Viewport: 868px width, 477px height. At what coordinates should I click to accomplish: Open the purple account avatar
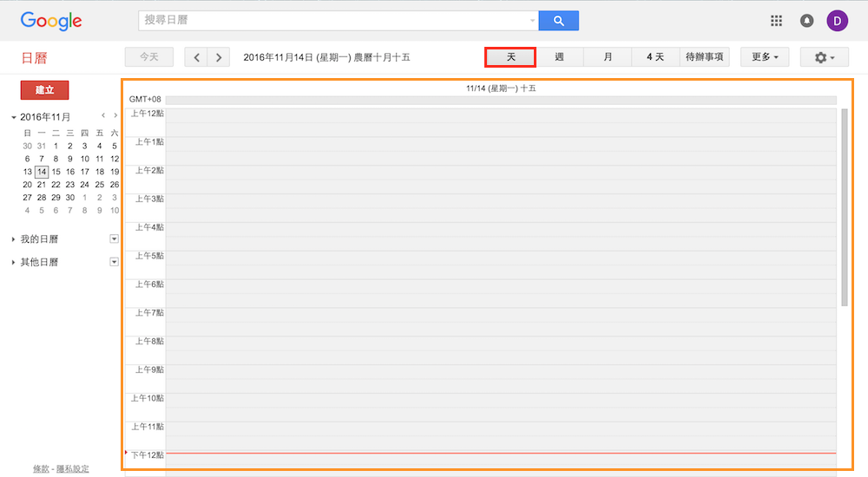(837, 21)
